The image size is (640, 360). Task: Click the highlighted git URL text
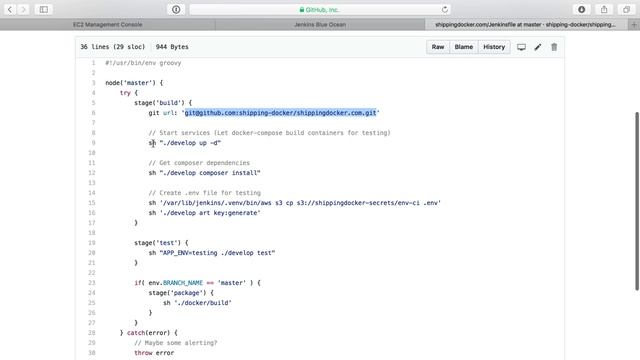point(280,113)
